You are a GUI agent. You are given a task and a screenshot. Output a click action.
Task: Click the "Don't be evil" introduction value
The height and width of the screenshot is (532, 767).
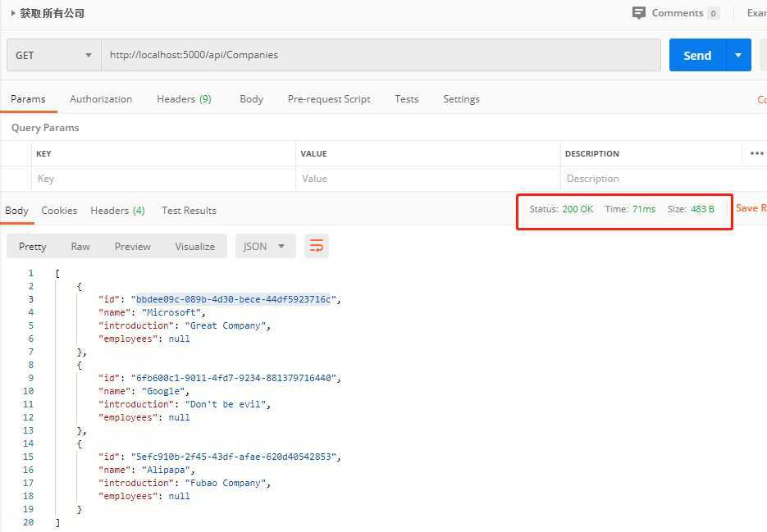[x=226, y=404]
